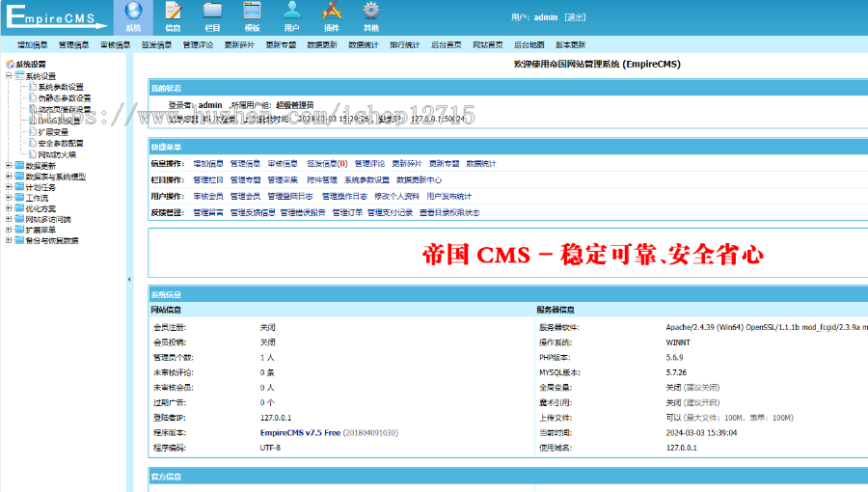
Task: Expand the 数据表与系统模型 tree node
Action: [9, 177]
